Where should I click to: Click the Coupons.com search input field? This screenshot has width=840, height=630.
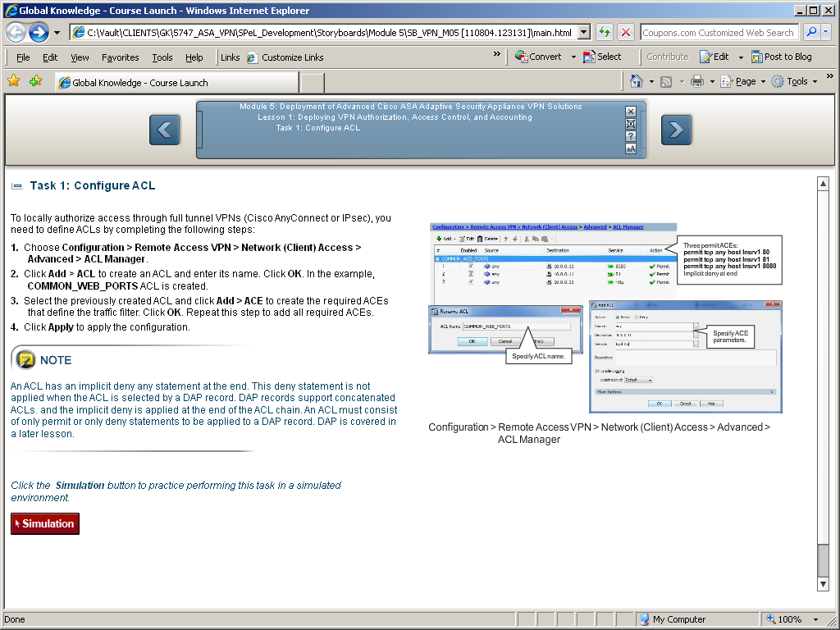click(x=718, y=33)
